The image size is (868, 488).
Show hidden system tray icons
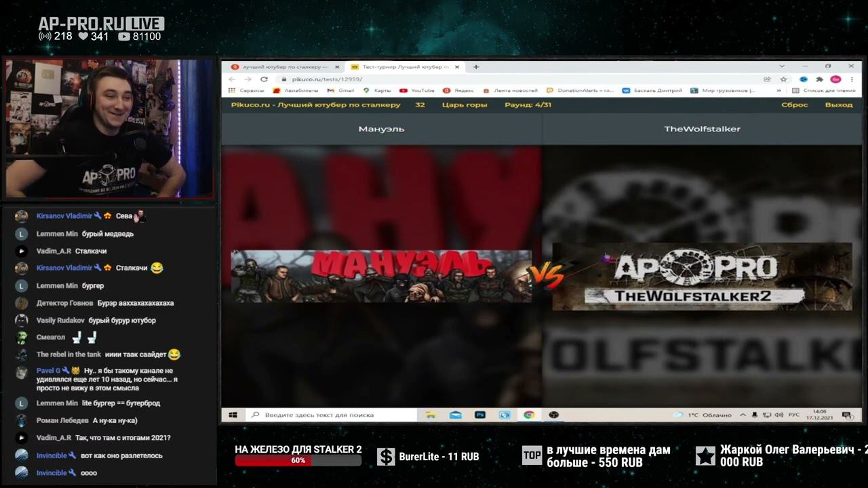(743, 415)
